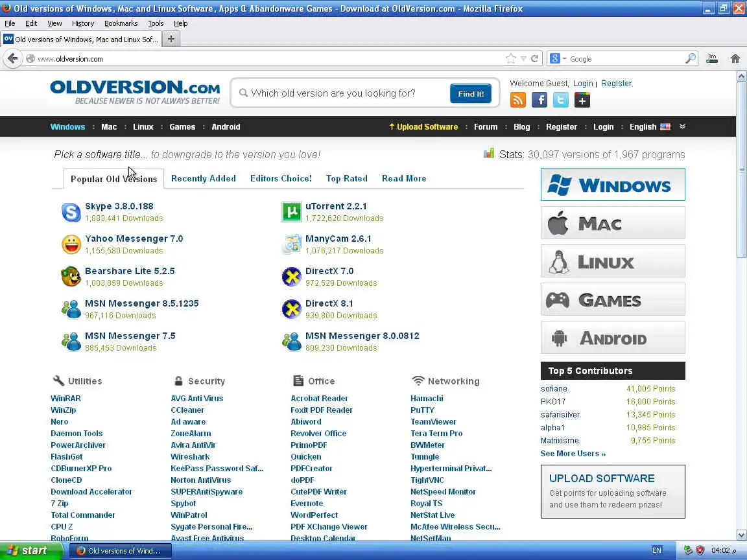The image size is (747, 560).
Task: Open the English language selector
Action: coord(650,126)
